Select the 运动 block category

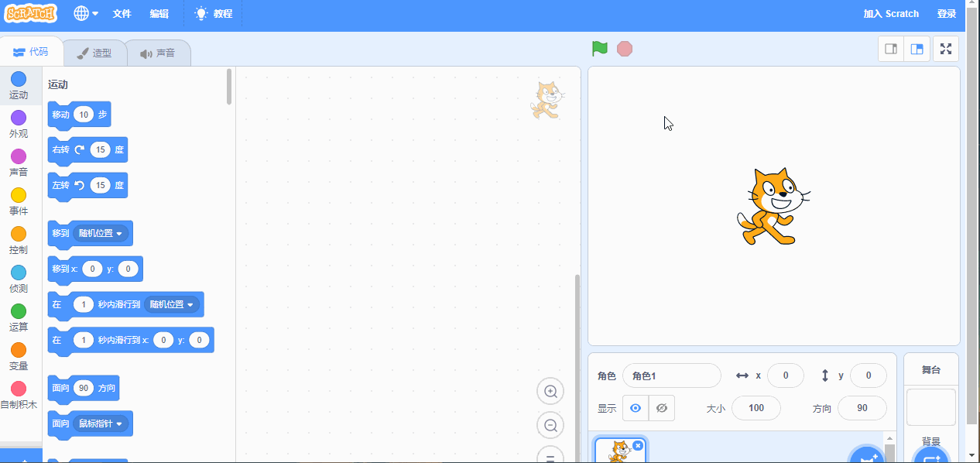click(19, 86)
